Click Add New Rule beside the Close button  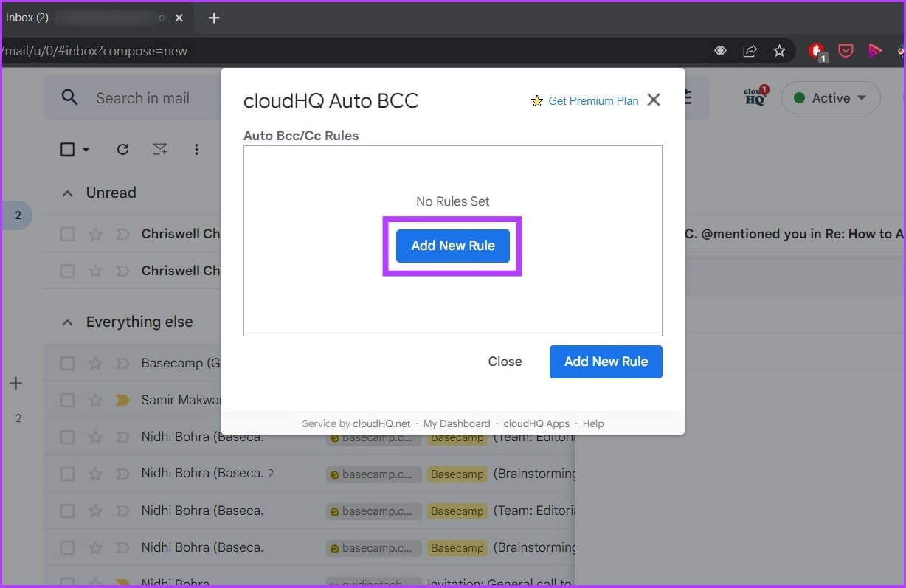(606, 362)
